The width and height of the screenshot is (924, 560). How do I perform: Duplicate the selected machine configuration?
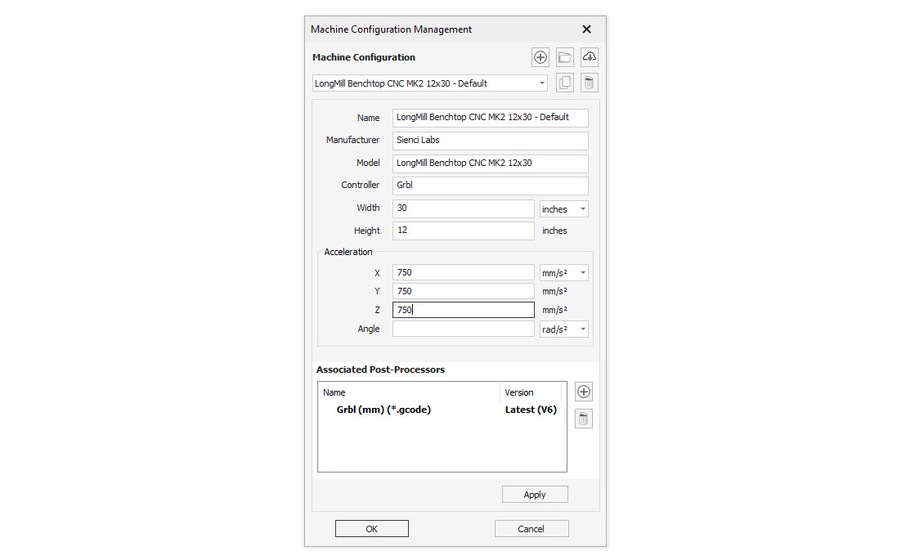(x=564, y=83)
